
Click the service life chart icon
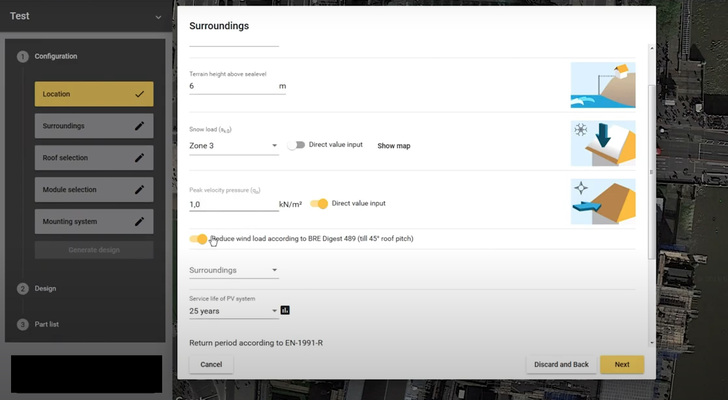(285, 310)
